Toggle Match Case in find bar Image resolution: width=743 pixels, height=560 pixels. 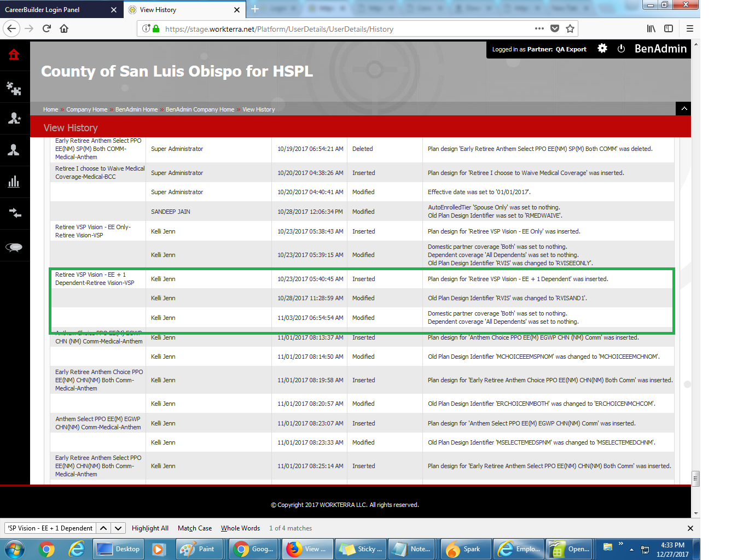pyautogui.click(x=195, y=528)
